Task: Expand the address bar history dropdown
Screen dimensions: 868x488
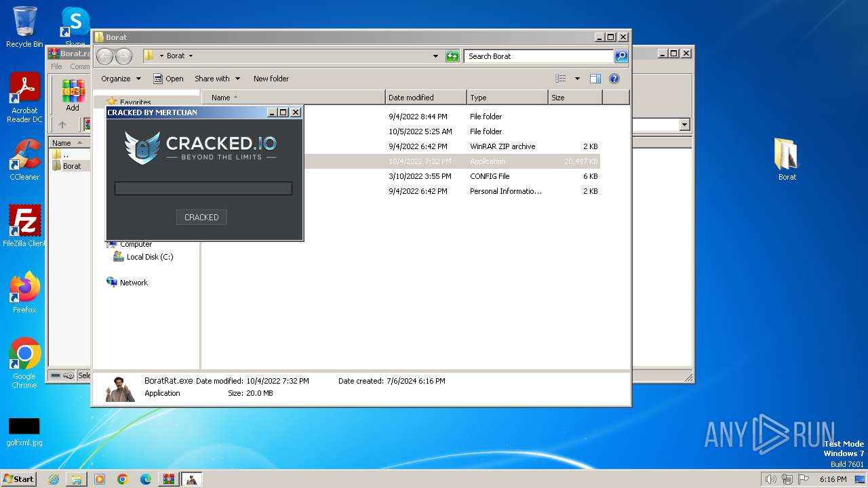Action: 435,56
